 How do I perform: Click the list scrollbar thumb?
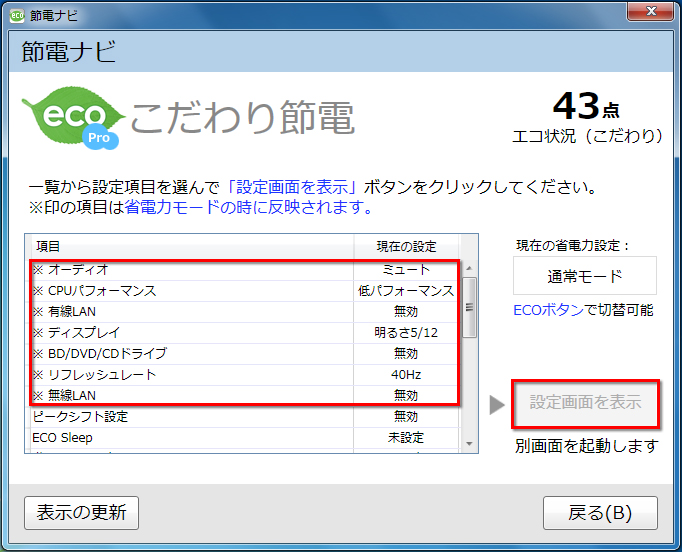click(469, 307)
